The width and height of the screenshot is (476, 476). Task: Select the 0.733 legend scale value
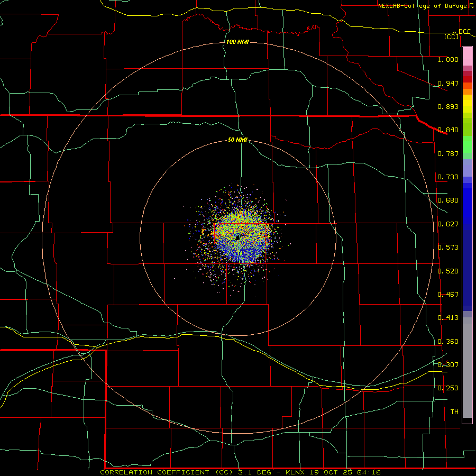click(x=448, y=177)
